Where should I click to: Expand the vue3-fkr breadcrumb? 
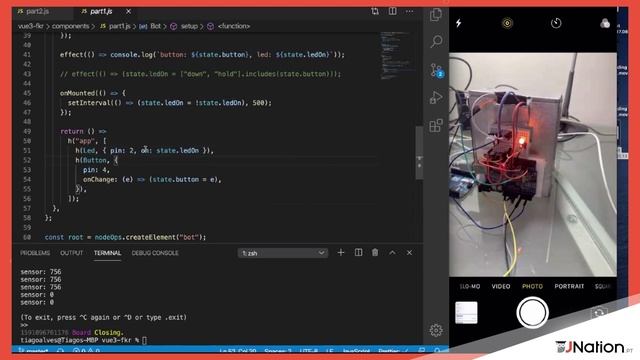(31, 26)
